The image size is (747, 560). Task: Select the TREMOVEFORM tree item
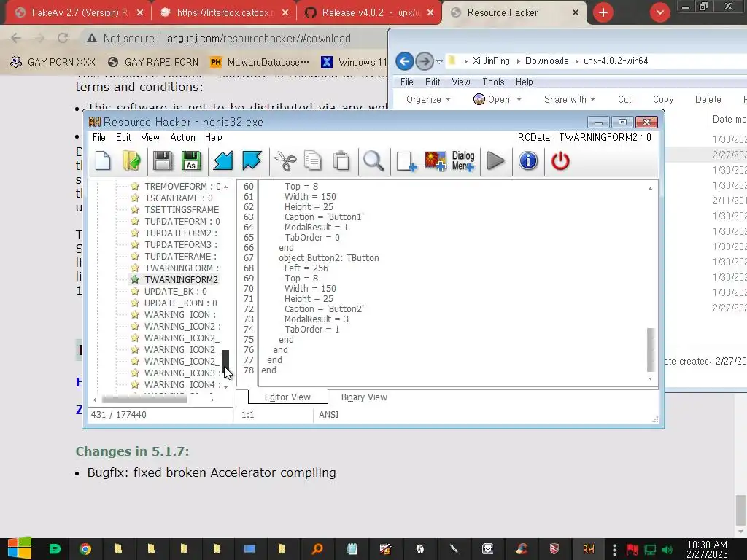[x=182, y=186]
